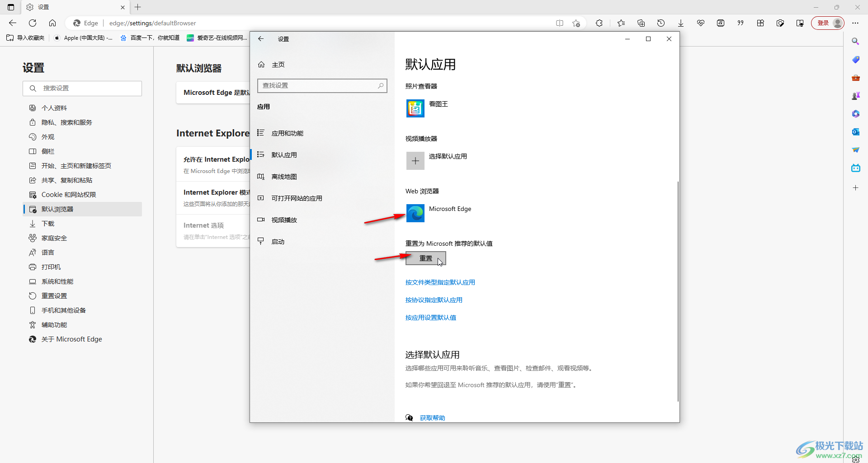The height and width of the screenshot is (463, 868).
Task: Click the 查找设置 search field
Action: tap(322, 85)
